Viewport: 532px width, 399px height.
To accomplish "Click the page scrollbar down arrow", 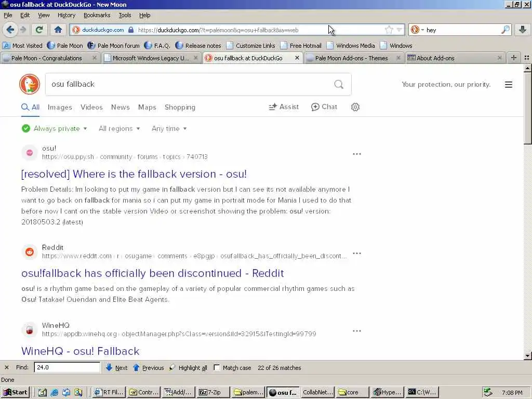I will (x=528, y=356).
